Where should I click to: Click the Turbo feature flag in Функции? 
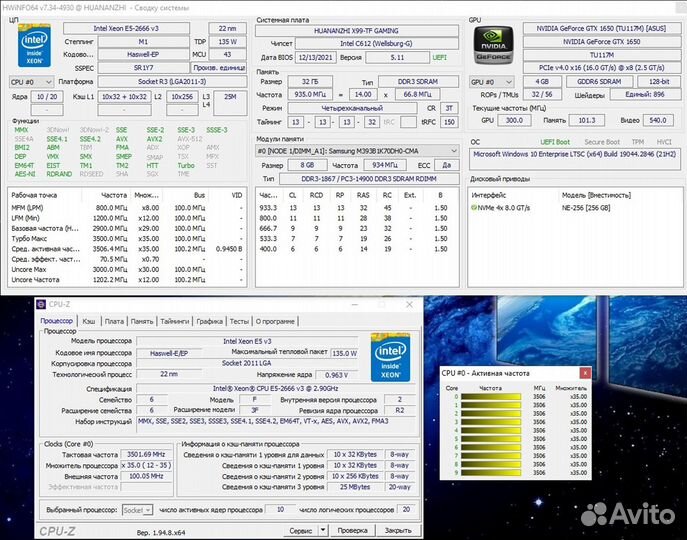point(186,165)
